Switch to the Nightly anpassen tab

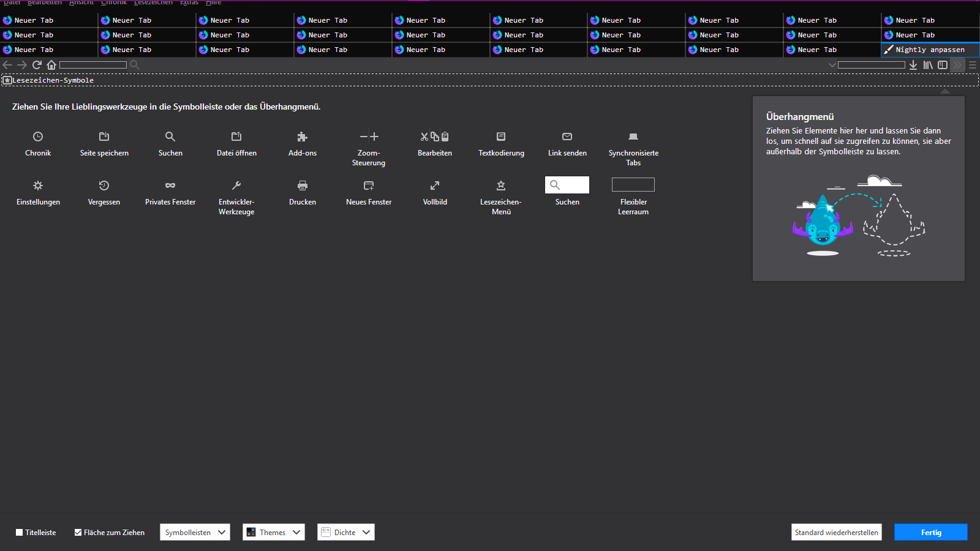click(x=929, y=50)
